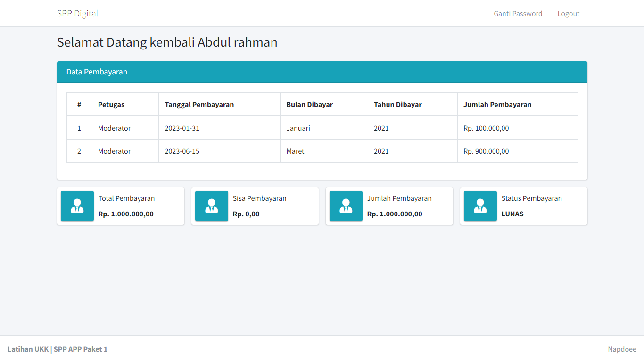The height and width of the screenshot is (362, 644).
Task: Select the payment row dated 2023-06-15
Action: [x=322, y=151]
